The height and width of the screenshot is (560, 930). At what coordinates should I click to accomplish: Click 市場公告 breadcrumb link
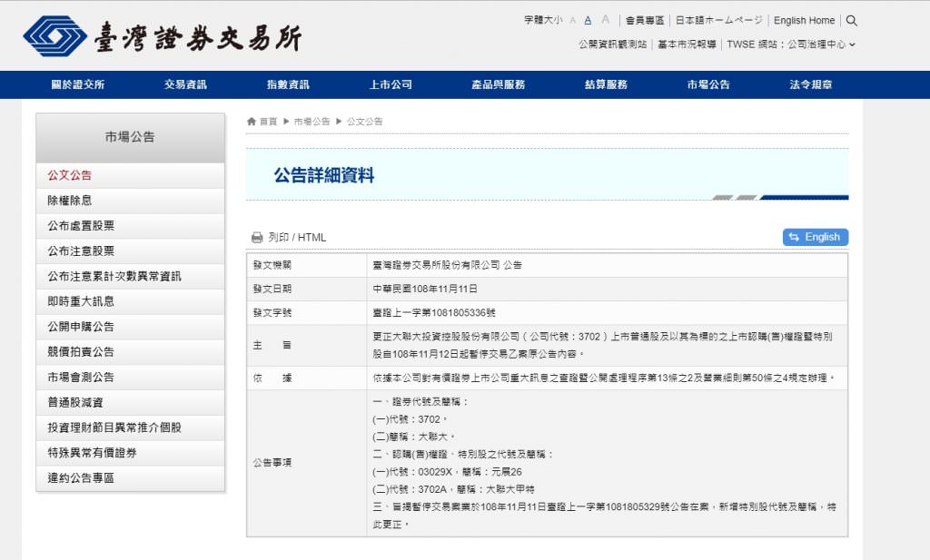pos(312,122)
